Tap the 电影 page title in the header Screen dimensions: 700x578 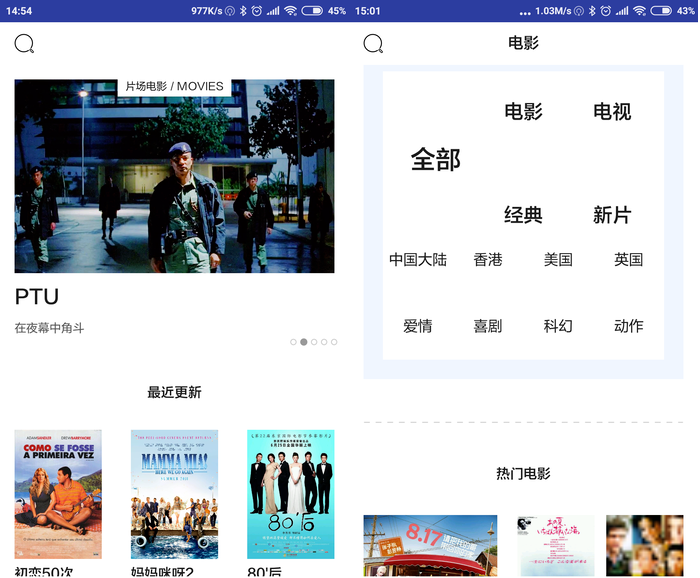523,43
